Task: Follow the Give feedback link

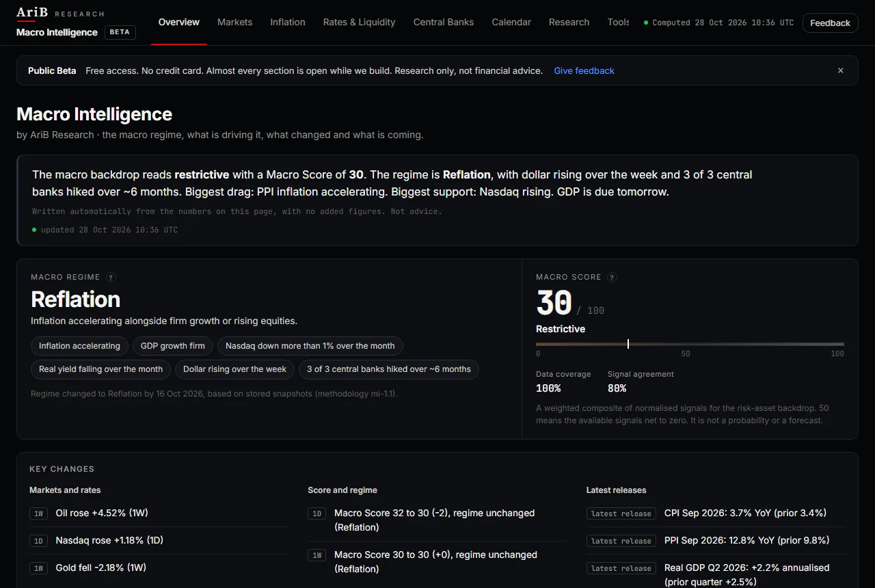Action: coord(584,70)
